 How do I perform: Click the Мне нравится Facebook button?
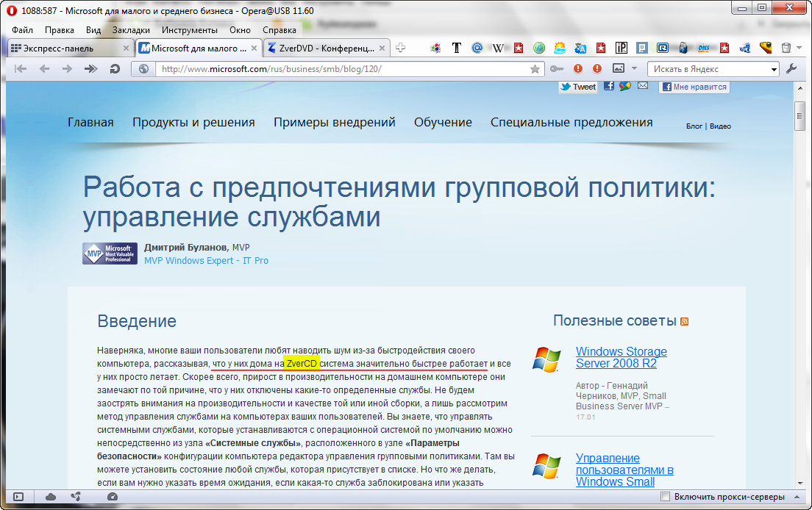[694, 87]
